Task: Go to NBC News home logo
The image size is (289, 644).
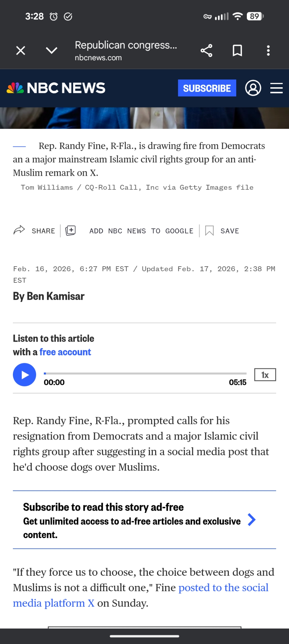Action: coord(56,88)
